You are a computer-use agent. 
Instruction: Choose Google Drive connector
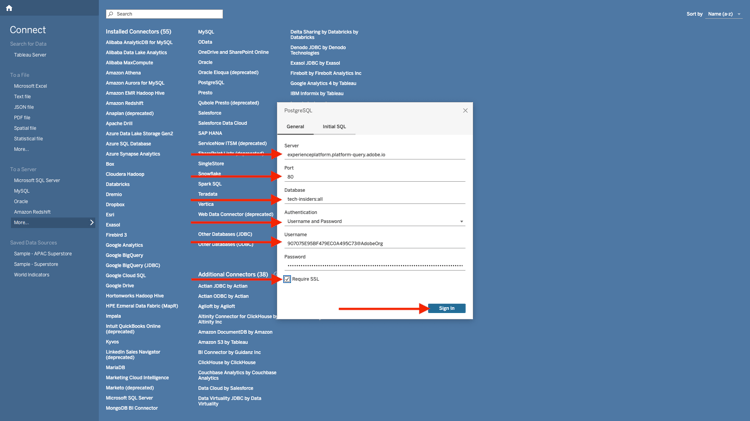coord(120,286)
